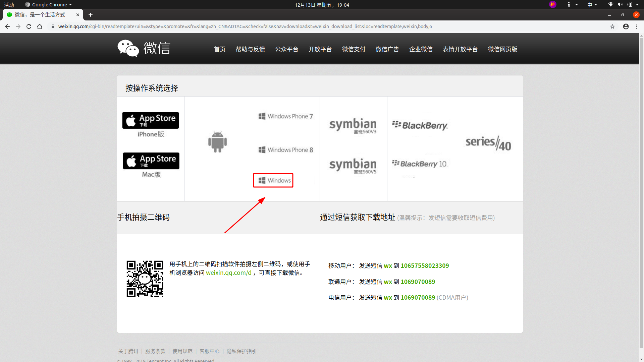Open 微信支付 navigation item

[x=354, y=49]
